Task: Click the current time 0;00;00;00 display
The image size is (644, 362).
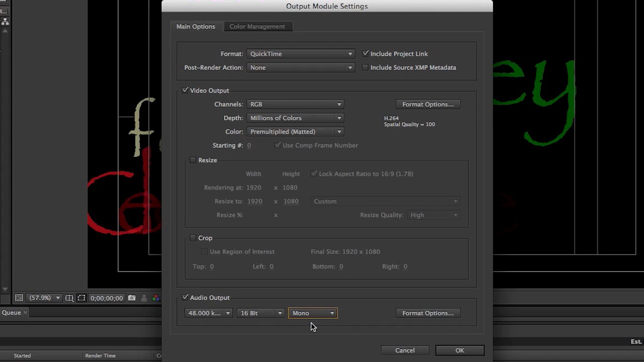Action: [107, 298]
